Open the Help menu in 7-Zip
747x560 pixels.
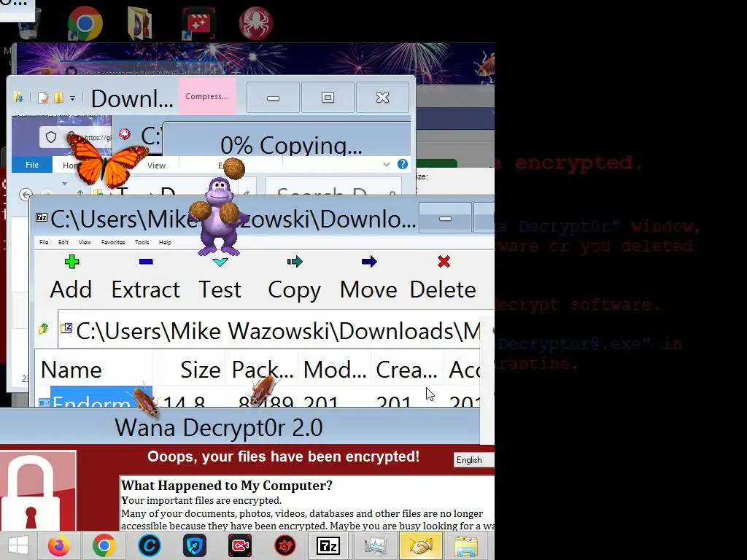coord(165,242)
